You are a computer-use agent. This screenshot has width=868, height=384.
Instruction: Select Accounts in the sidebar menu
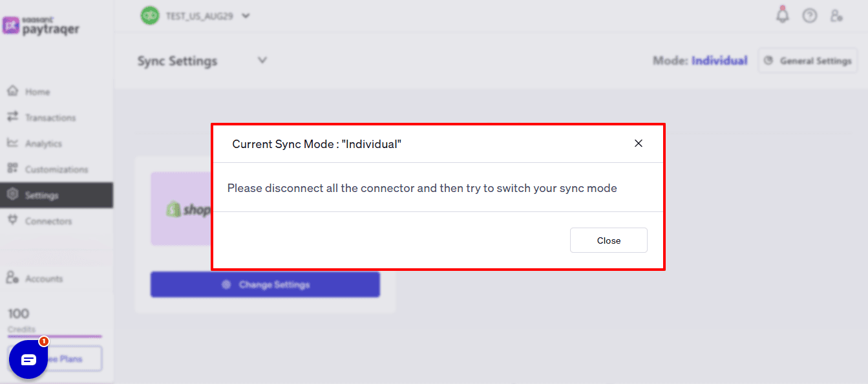pos(13,278)
